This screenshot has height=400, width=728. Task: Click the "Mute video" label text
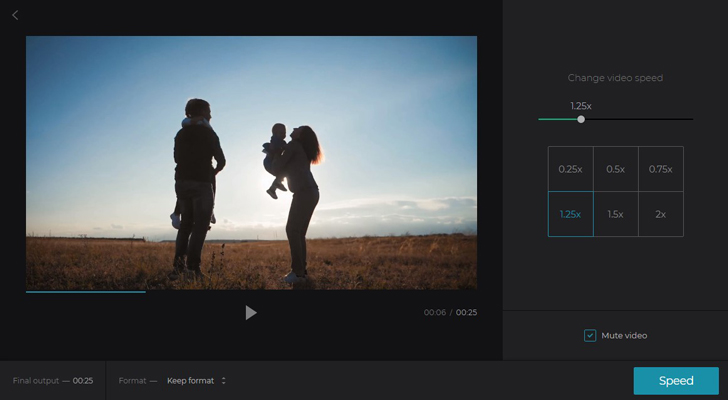624,335
